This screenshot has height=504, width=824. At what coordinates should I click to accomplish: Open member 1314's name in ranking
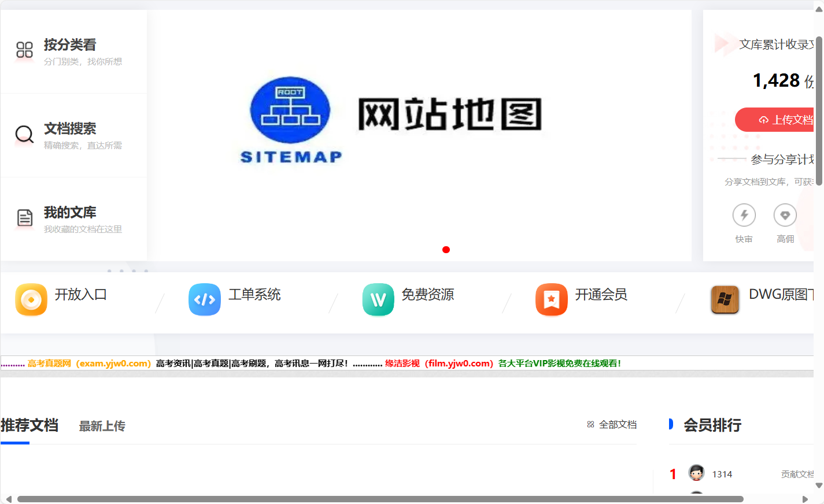point(722,474)
